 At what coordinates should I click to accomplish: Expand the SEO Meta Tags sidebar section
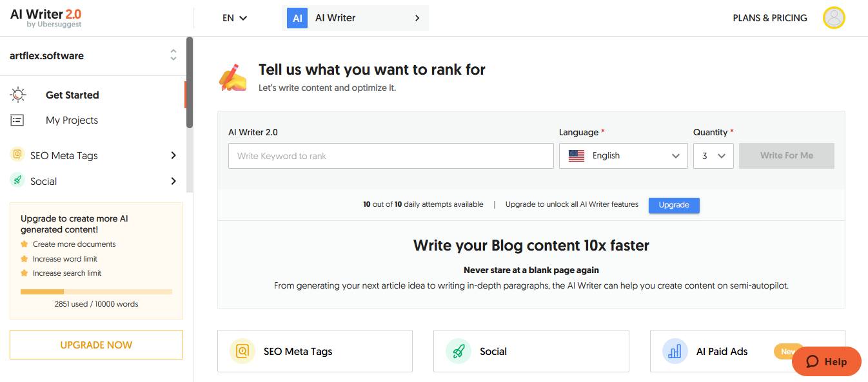[173, 155]
